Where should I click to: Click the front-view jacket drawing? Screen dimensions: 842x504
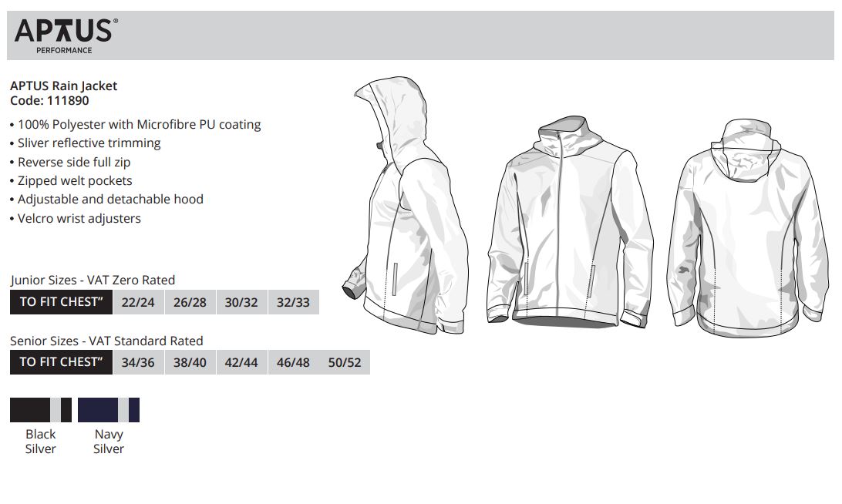click(x=570, y=223)
